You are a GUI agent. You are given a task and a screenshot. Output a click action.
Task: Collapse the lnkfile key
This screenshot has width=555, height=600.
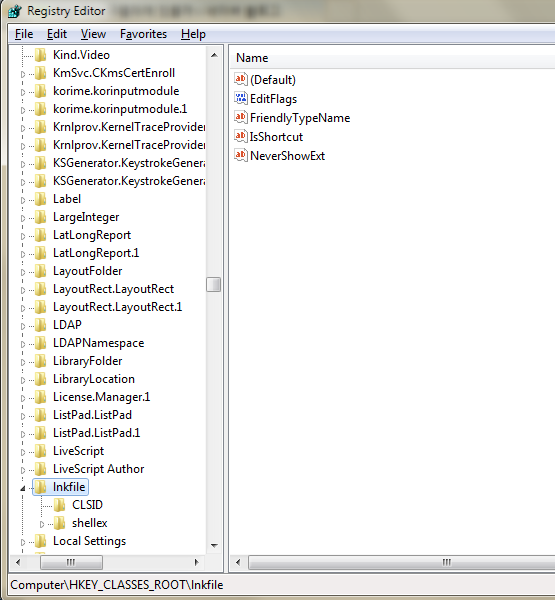[23, 488]
